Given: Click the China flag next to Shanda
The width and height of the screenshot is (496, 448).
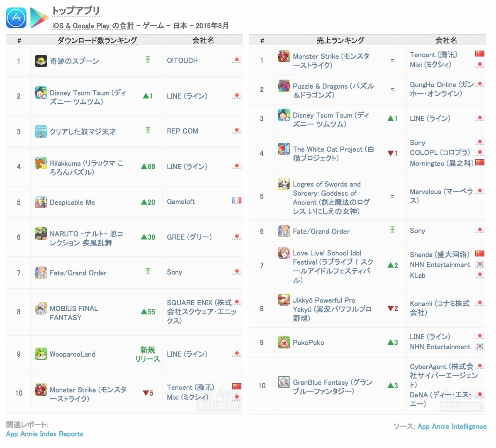Looking at the screenshot, I should coord(479,253).
